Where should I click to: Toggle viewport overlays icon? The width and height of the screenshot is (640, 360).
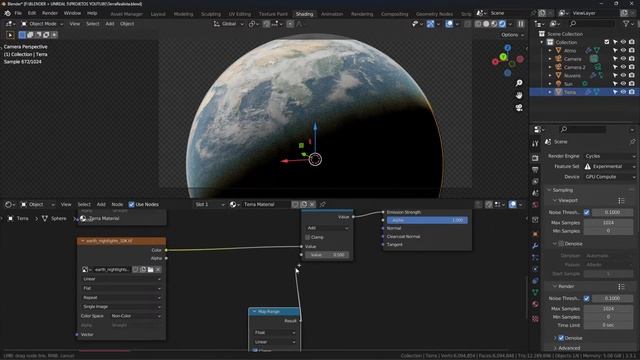[449, 24]
